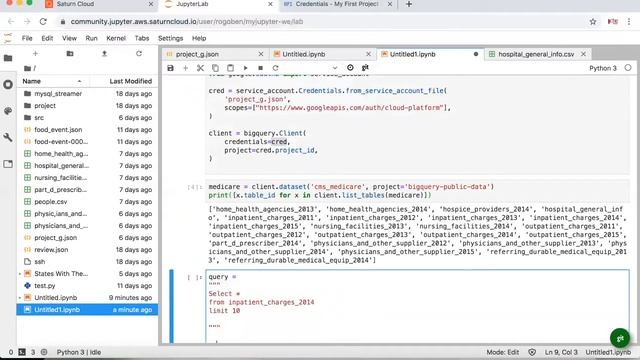Open the Kernel menu
Screen dimensions: 640x360
tap(116, 38)
